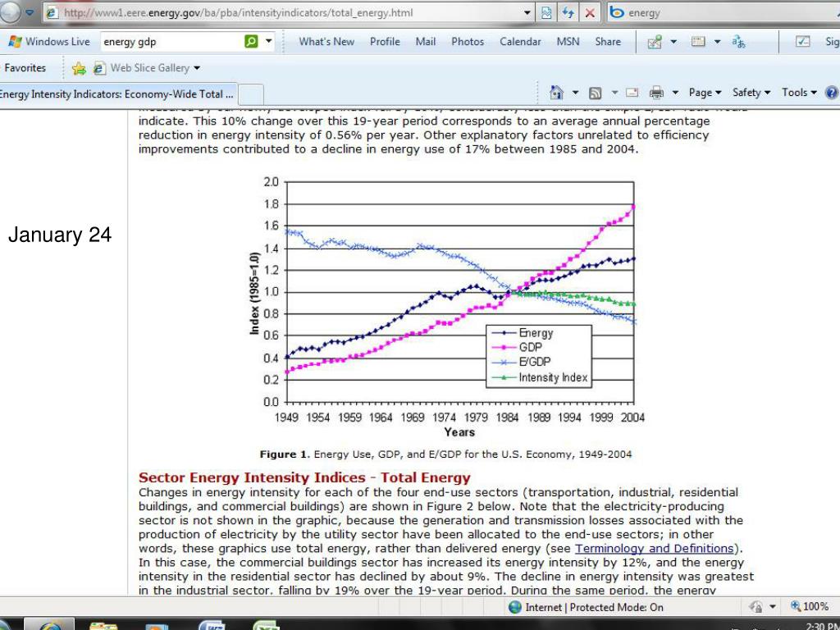840x630 pixels.
Task: Open the Tools menu
Action: pos(799,93)
